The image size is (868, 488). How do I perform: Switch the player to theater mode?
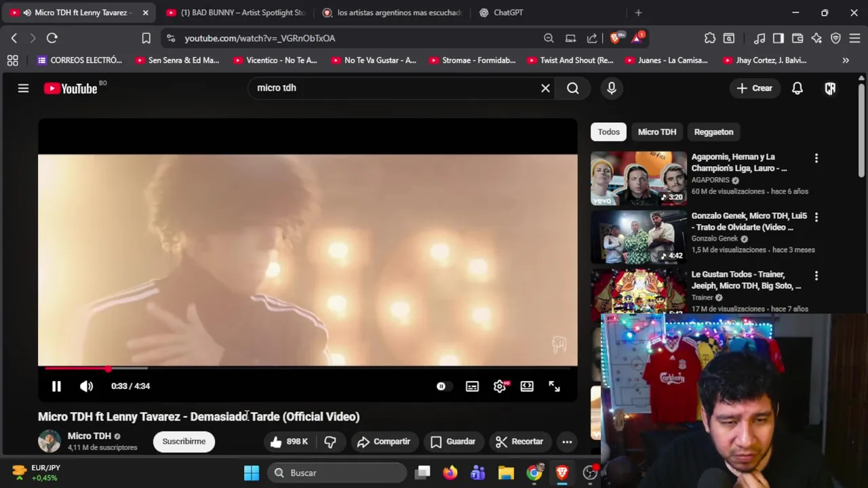pyautogui.click(x=527, y=386)
